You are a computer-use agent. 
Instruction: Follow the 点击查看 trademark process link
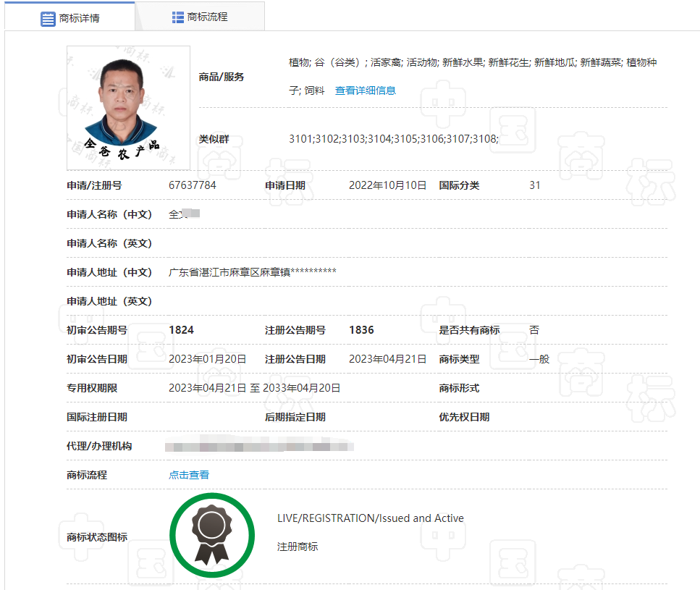coord(189,475)
